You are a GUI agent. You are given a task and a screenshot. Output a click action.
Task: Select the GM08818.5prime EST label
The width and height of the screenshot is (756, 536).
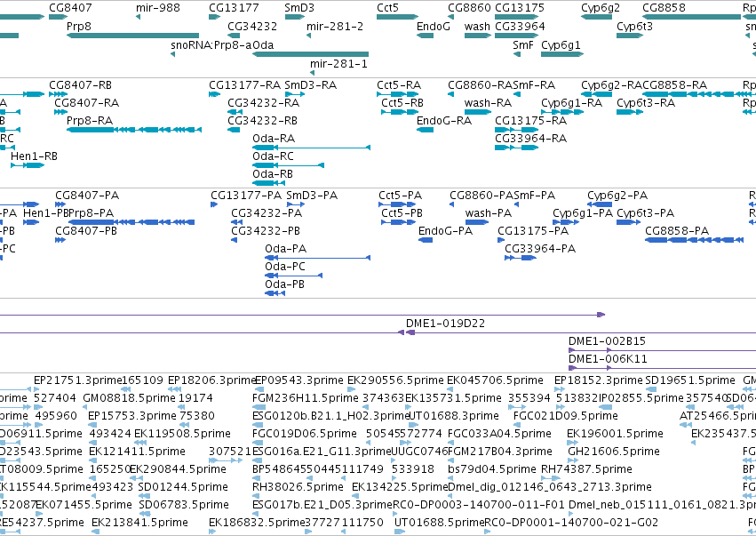point(129,397)
